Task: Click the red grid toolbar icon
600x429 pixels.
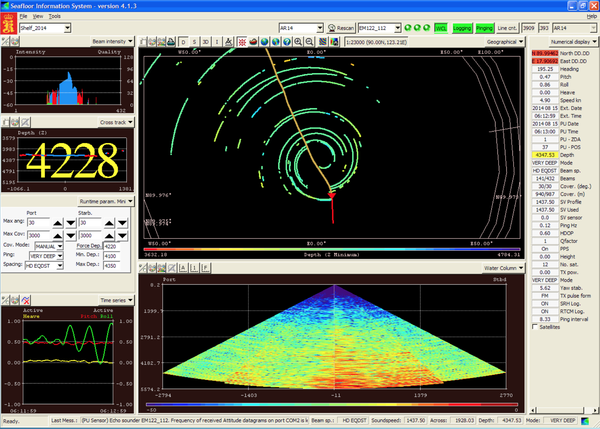Action: coord(240,43)
